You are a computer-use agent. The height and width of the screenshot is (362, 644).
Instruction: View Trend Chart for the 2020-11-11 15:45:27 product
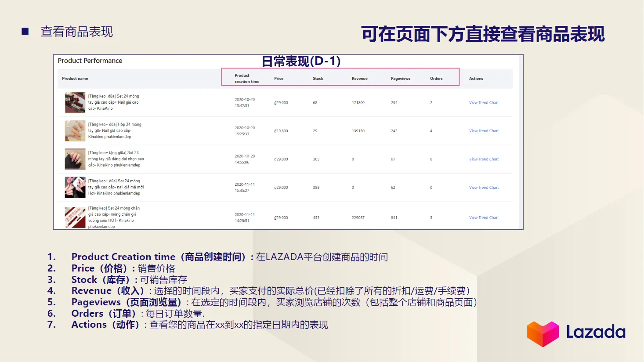click(483, 187)
